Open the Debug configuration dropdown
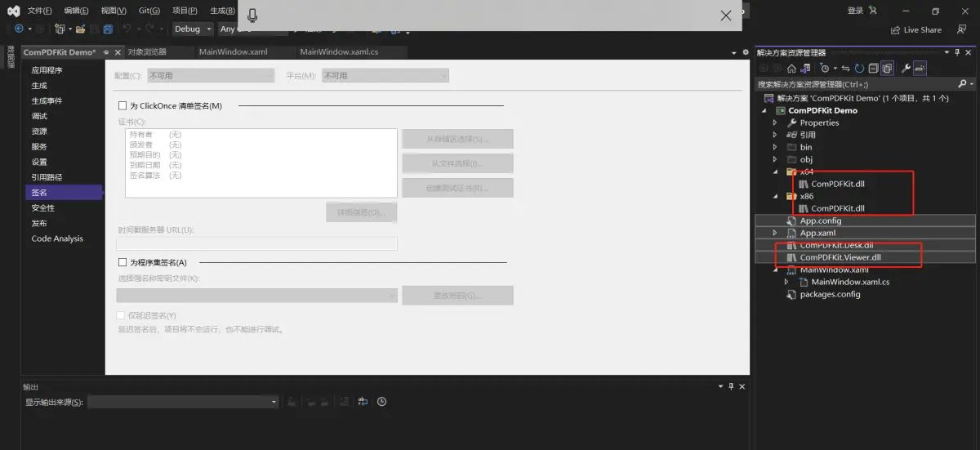This screenshot has height=450, width=980. pyautogui.click(x=193, y=29)
